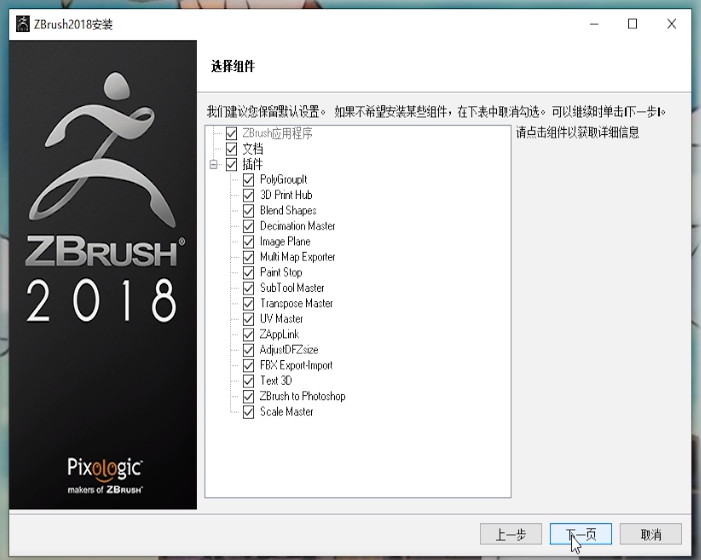Screen dimensions: 701x560
Task: Select the Blend Shapes label
Action: tap(288, 211)
